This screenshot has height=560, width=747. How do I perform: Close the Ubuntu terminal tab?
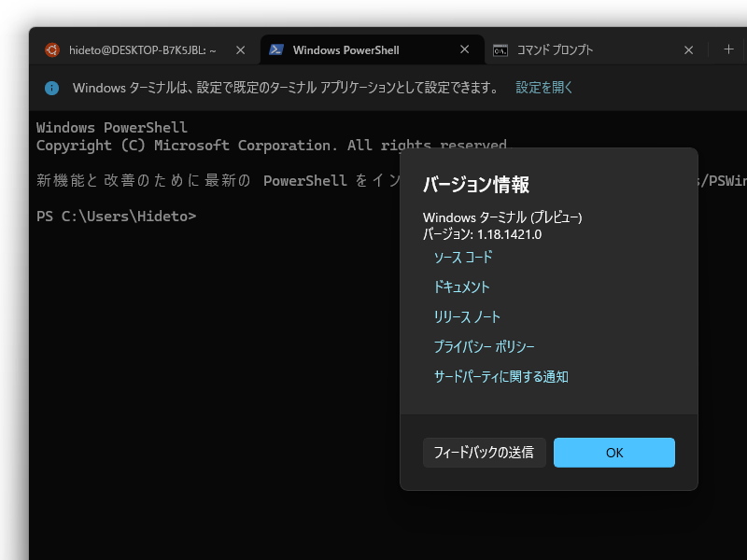pos(240,49)
